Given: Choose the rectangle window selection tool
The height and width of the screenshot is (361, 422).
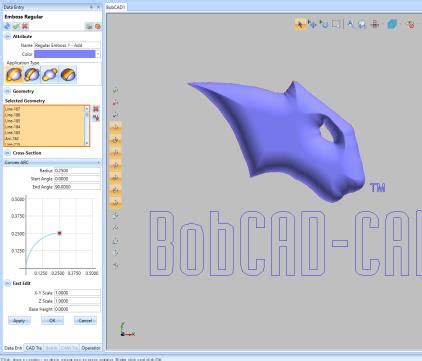Looking at the screenshot, I should coord(336,24).
